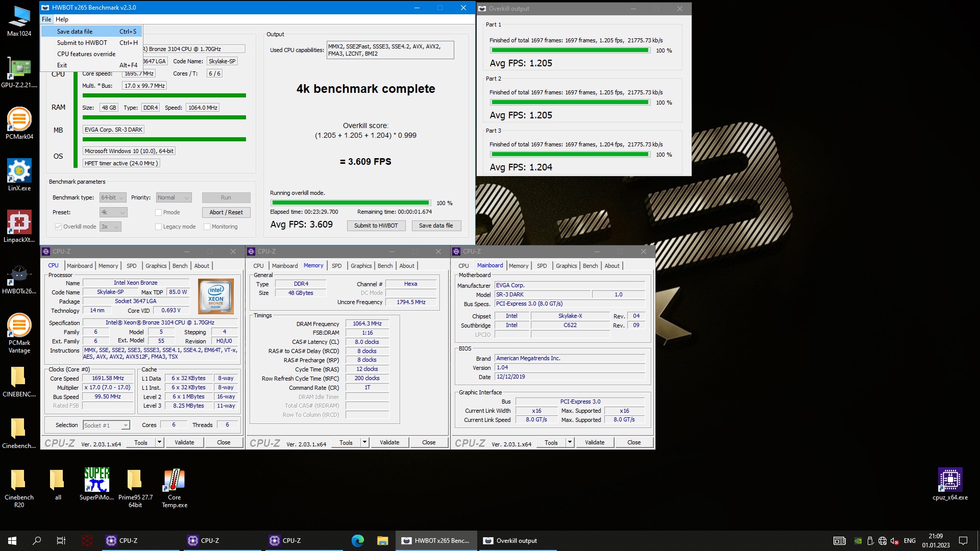
Task: Open the notification center icon
Action: (x=963, y=541)
